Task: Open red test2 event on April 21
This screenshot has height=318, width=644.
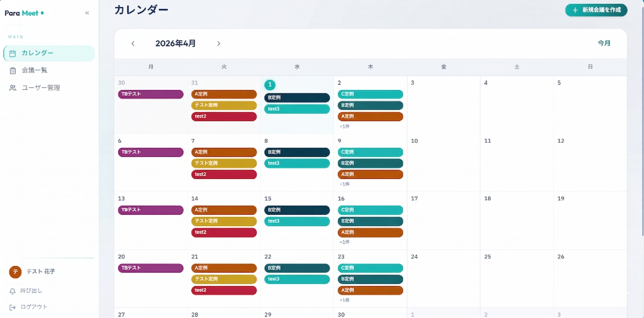Action: click(x=224, y=290)
